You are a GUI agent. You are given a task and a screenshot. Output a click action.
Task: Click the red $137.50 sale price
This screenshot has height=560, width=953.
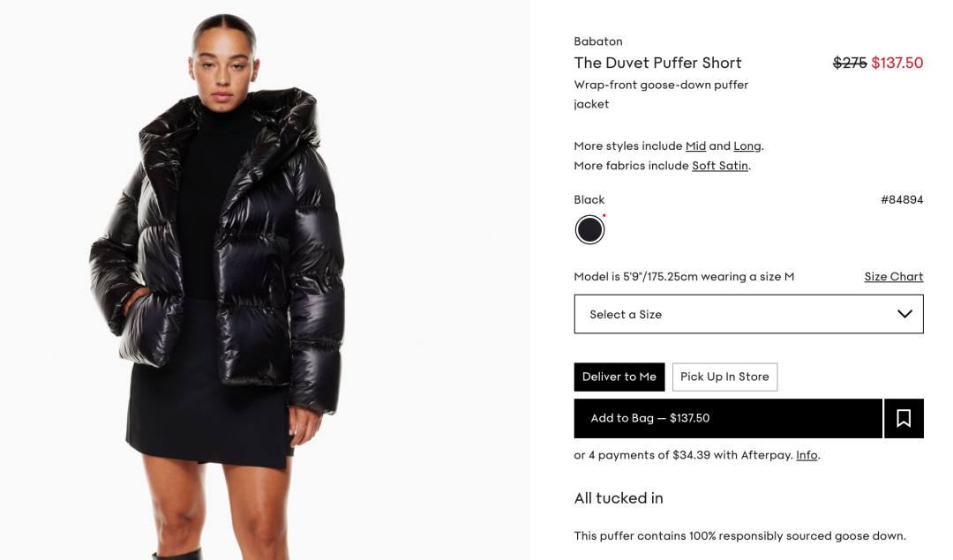pyautogui.click(x=897, y=63)
